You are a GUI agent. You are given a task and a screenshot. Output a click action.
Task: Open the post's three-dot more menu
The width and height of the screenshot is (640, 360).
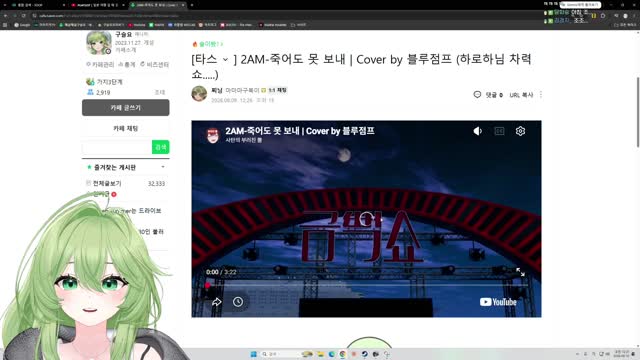click(x=541, y=95)
